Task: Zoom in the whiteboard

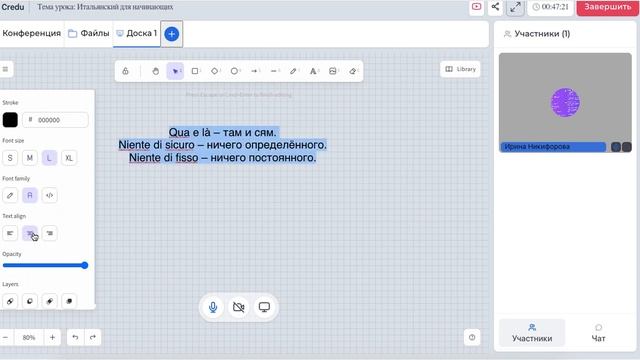Action: point(52,338)
